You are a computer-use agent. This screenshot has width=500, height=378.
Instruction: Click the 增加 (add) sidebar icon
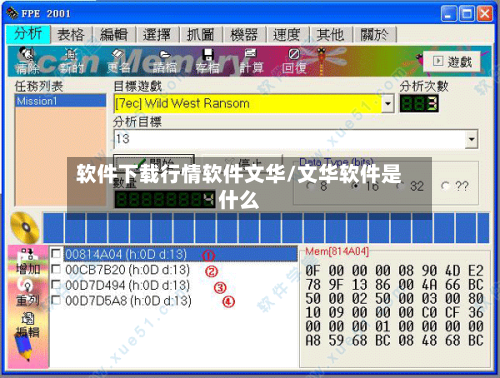pyautogui.click(x=28, y=261)
